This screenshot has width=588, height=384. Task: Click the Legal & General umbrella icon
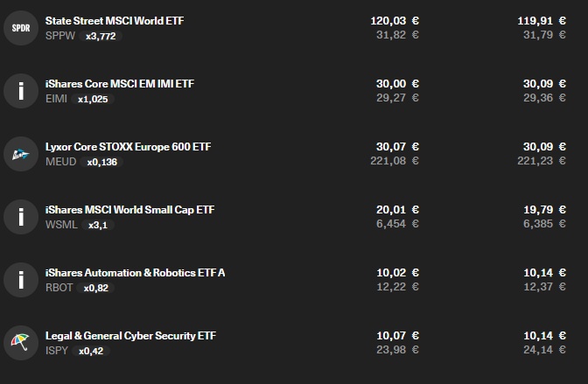tap(21, 343)
